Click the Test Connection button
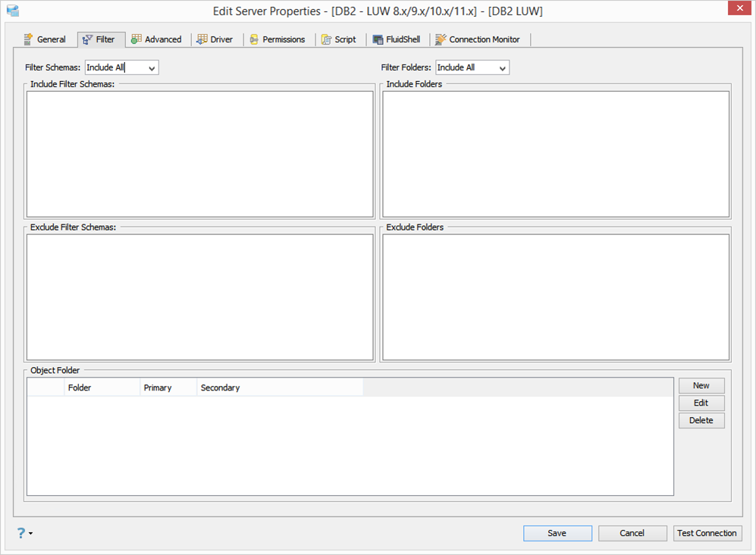The height and width of the screenshot is (555, 756). (707, 533)
